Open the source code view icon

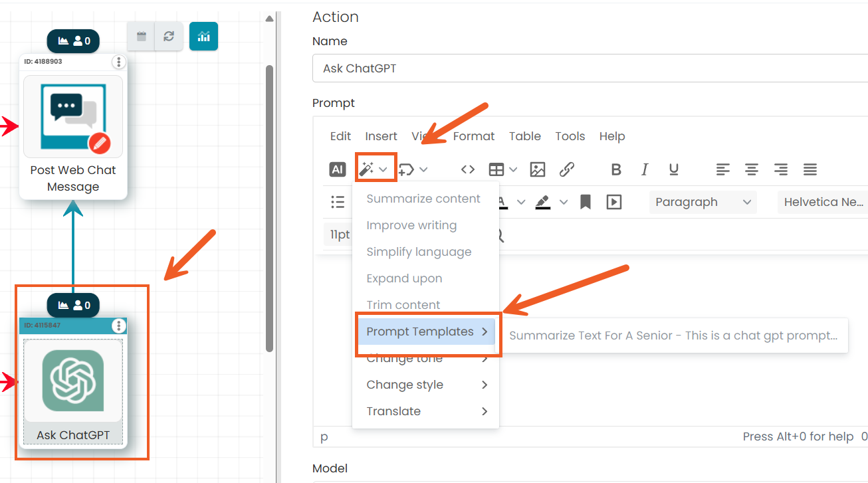click(x=468, y=169)
